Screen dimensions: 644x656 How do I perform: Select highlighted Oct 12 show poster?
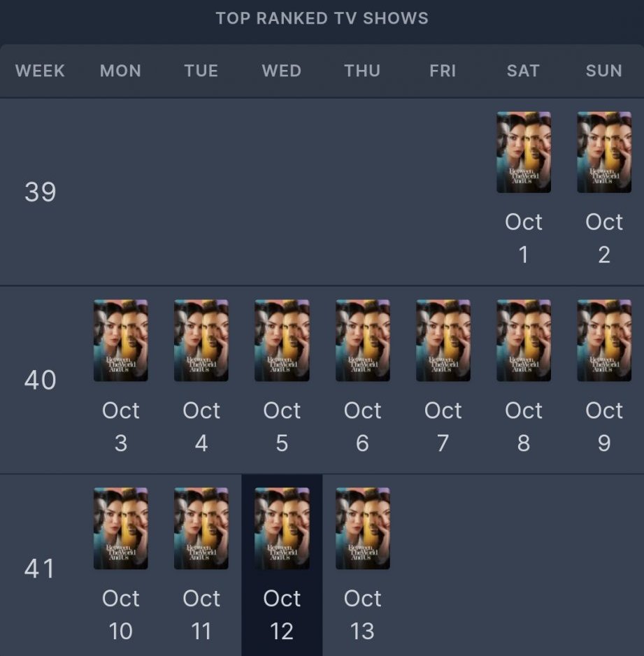[x=282, y=528]
